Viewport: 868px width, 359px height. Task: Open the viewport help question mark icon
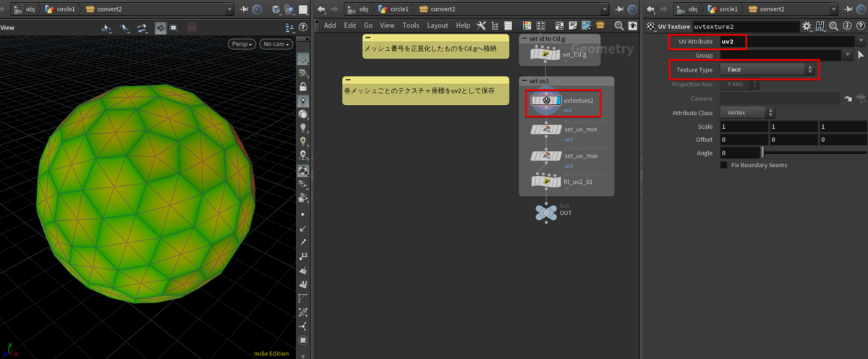(x=303, y=28)
